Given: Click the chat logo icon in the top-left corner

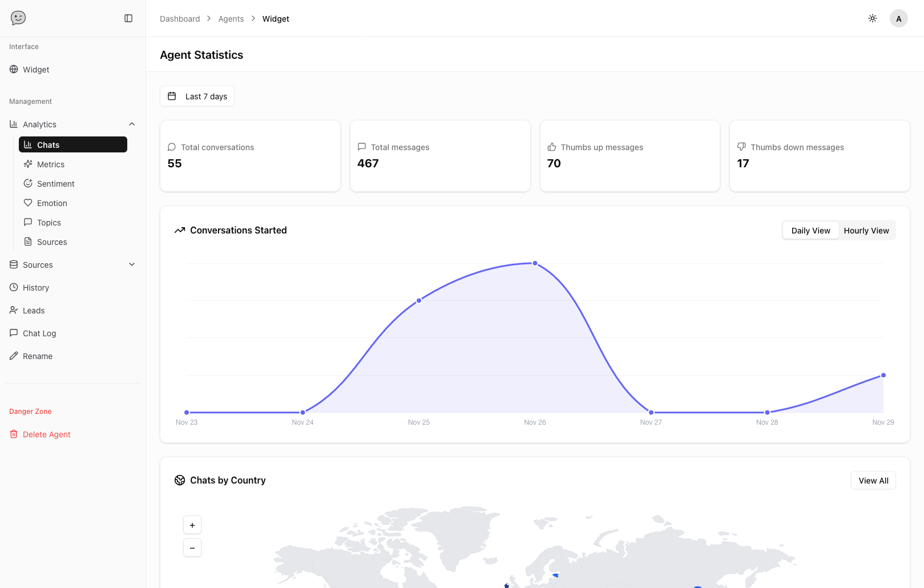Looking at the screenshot, I should pyautogui.click(x=18, y=18).
